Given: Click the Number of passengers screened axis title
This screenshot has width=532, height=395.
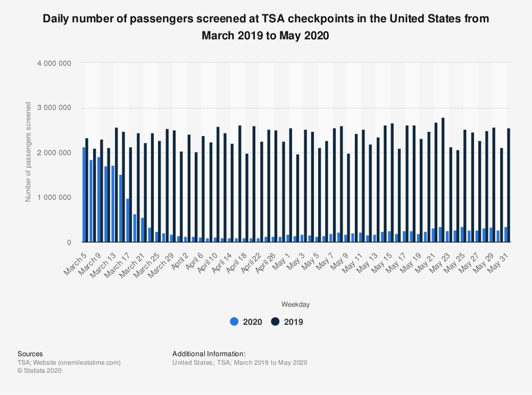Looking at the screenshot, I should [28, 152].
